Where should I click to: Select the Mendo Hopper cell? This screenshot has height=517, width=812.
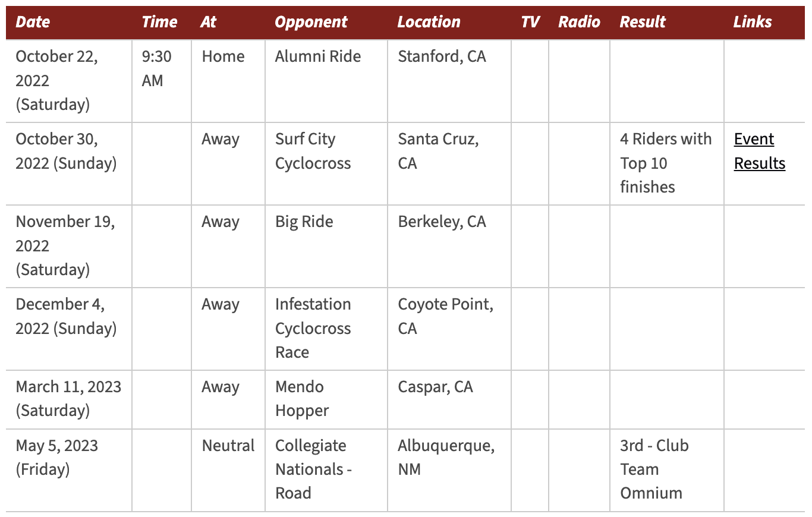pyautogui.click(x=326, y=399)
